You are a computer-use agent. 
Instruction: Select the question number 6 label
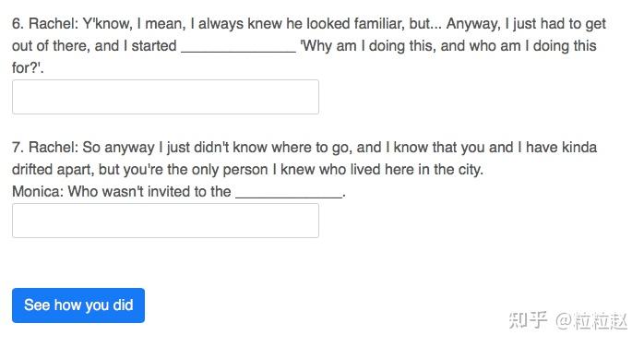pos(18,24)
